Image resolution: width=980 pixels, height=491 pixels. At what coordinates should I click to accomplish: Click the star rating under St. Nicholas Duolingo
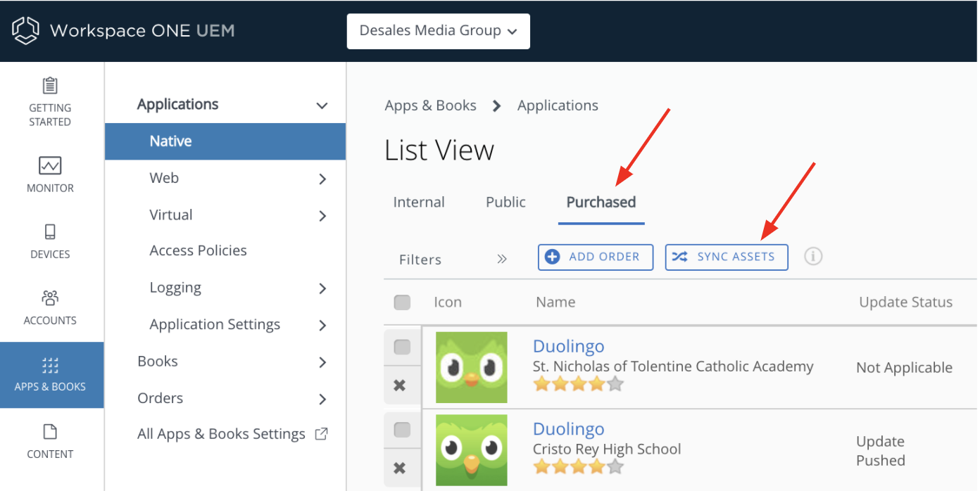(x=578, y=384)
